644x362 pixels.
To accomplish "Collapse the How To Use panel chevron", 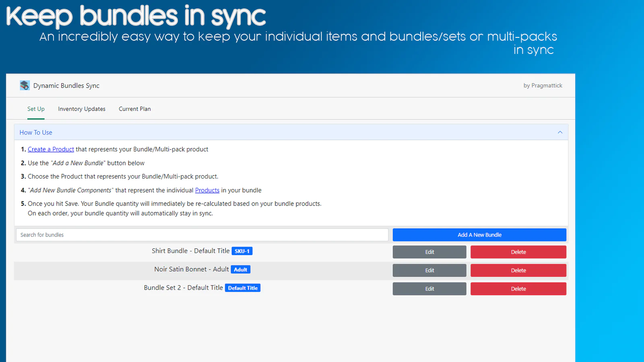I will pyautogui.click(x=560, y=132).
